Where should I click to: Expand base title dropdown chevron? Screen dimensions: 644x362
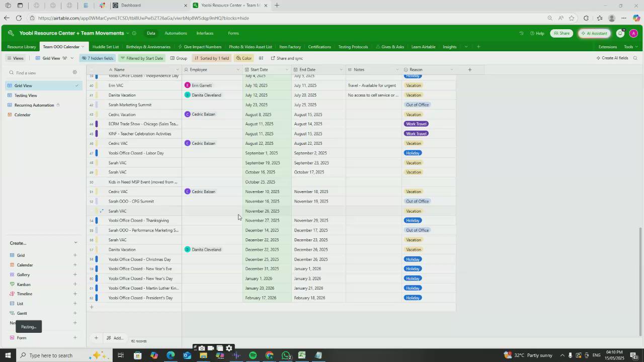[x=127, y=33]
